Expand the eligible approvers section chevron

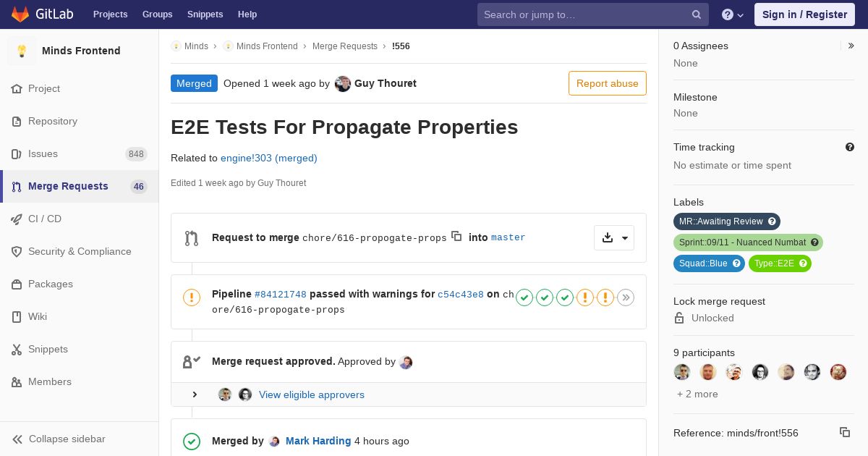pos(195,394)
